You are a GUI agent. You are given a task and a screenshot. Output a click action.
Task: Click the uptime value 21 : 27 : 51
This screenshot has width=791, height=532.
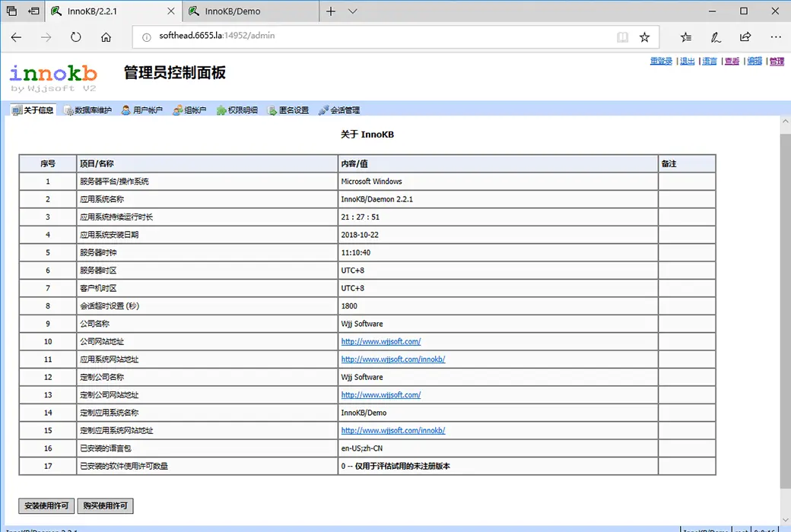pos(361,217)
